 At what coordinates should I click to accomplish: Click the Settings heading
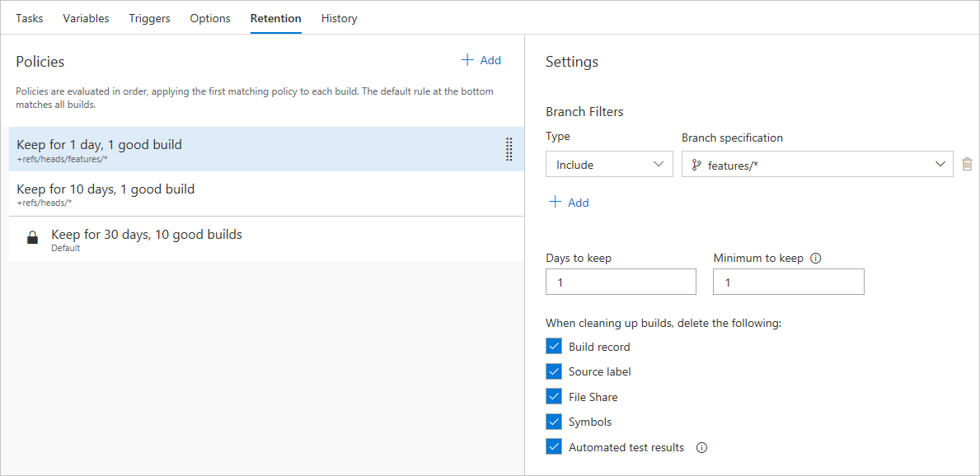click(572, 62)
